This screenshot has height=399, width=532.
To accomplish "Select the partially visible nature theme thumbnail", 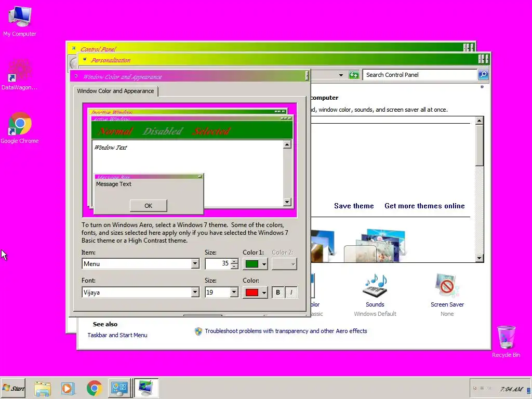I will pyautogui.click(x=322, y=246).
